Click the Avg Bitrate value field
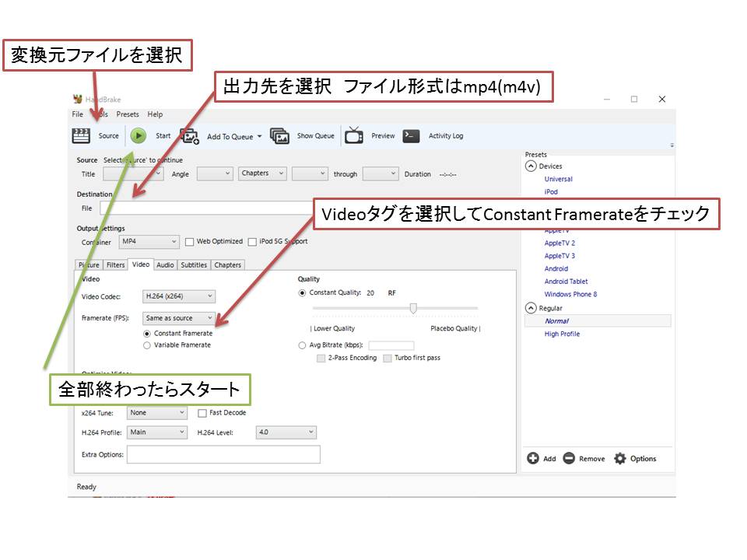Image resolution: width=747 pixels, height=560 pixels. pos(391,345)
